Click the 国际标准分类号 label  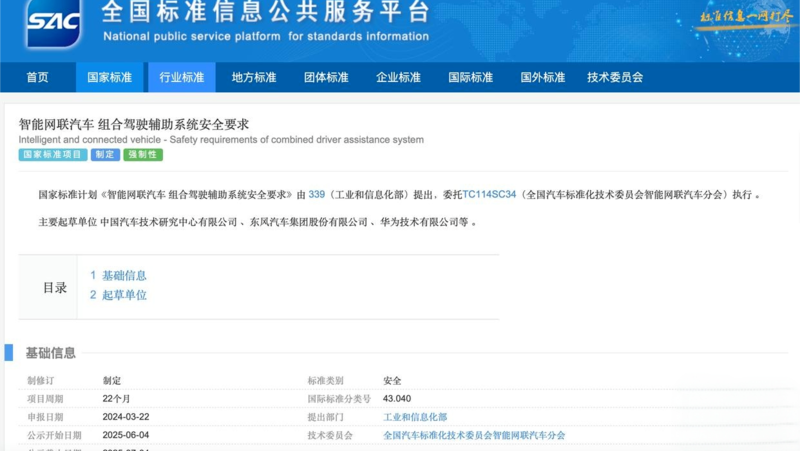tap(339, 398)
